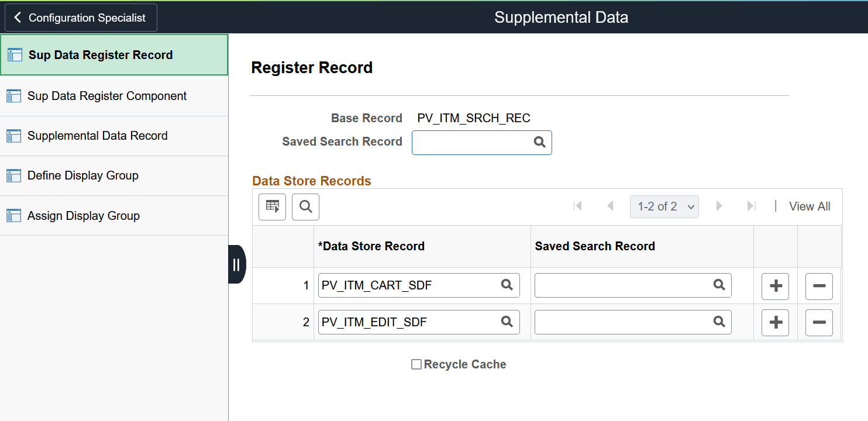Add a new row after PV_ITM_CART_SDF

click(x=775, y=286)
